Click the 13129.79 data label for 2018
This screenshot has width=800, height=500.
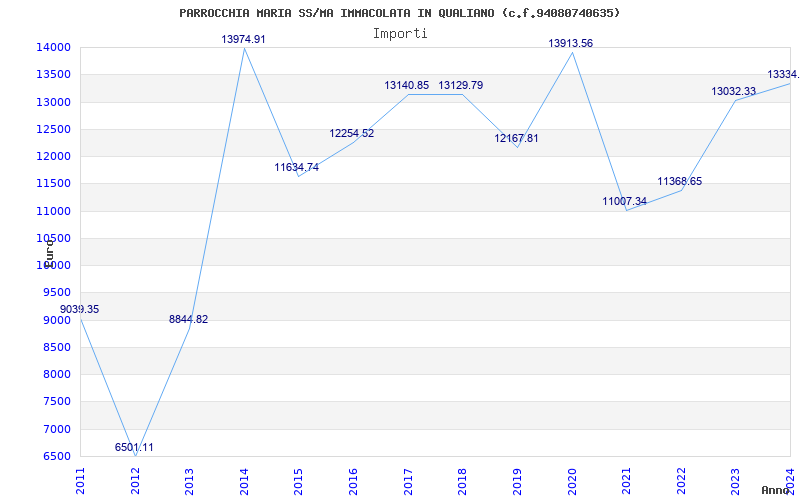coord(461,85)
